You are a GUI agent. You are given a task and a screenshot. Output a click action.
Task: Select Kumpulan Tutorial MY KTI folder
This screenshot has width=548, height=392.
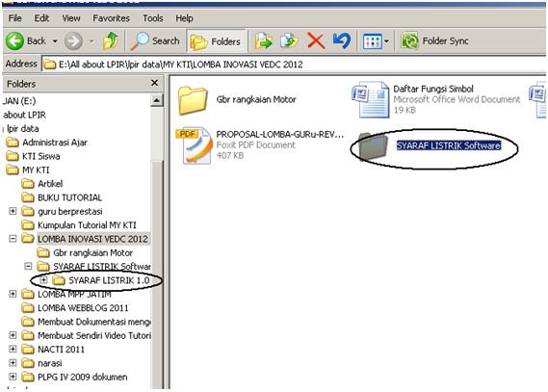(x=79, y=225)
